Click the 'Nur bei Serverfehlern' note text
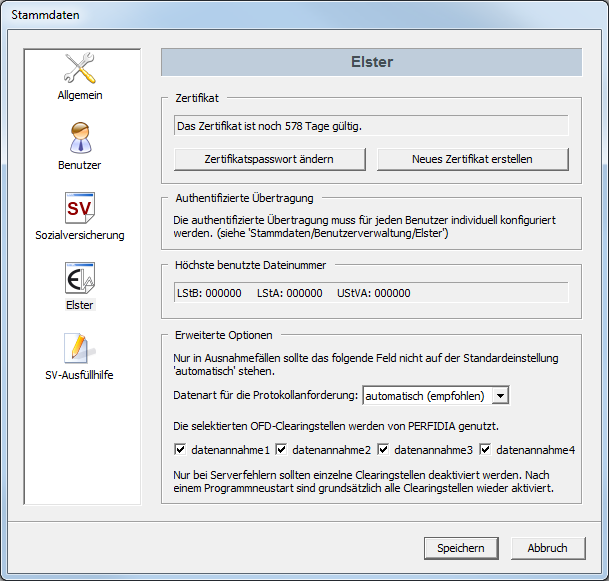609x581 pixels. 364,482
